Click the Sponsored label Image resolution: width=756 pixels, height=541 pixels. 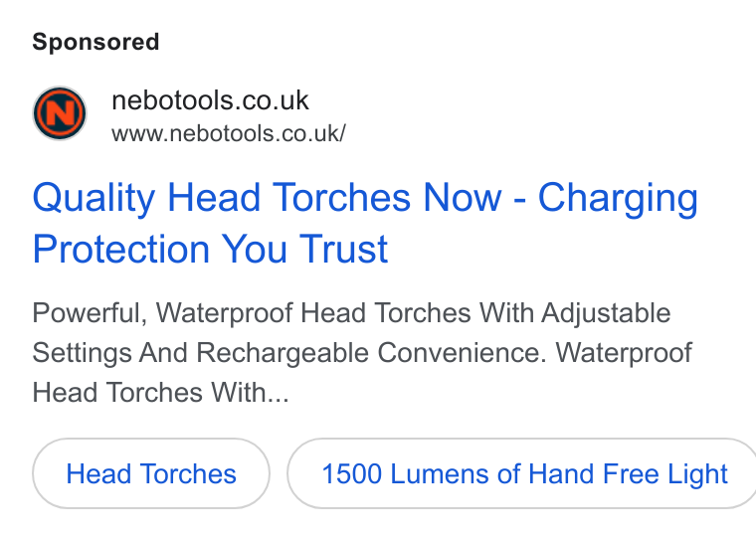point(95,42)
